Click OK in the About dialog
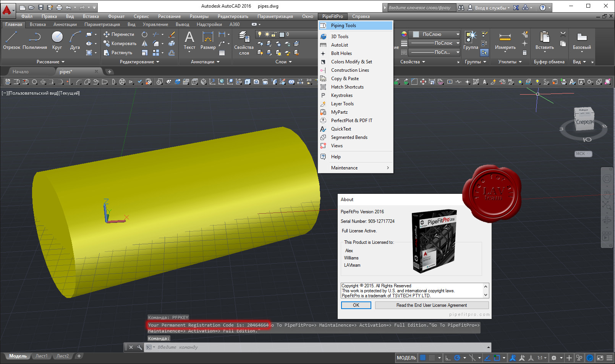 tap(356, 305)
